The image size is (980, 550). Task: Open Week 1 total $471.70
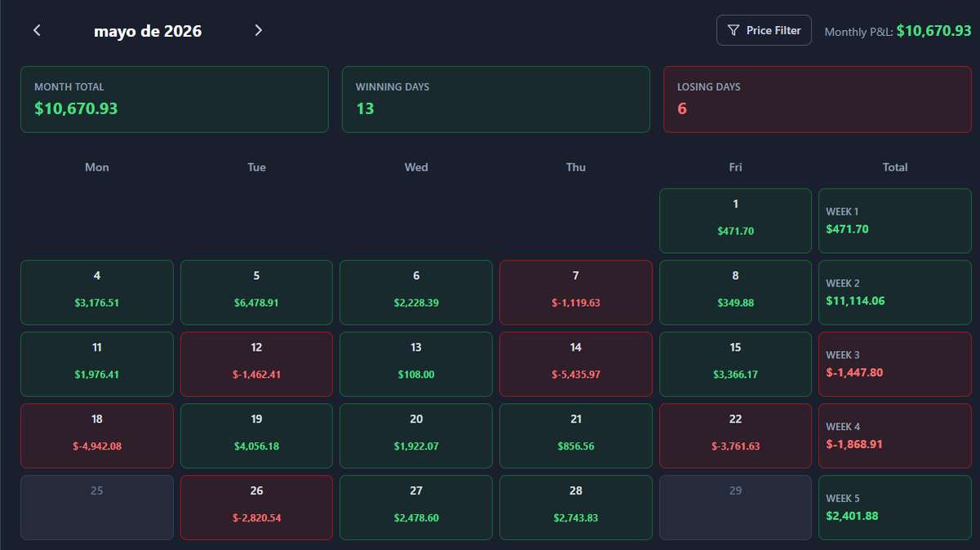895,220
